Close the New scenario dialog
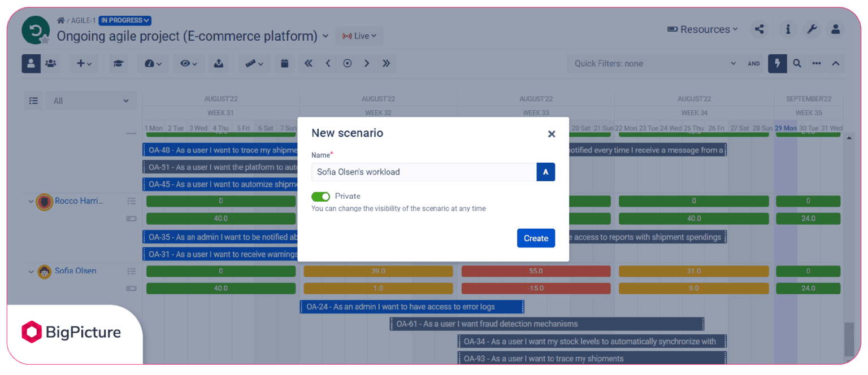Image resolution: width=868 pixels, height=375 pixels. [552, 134]
